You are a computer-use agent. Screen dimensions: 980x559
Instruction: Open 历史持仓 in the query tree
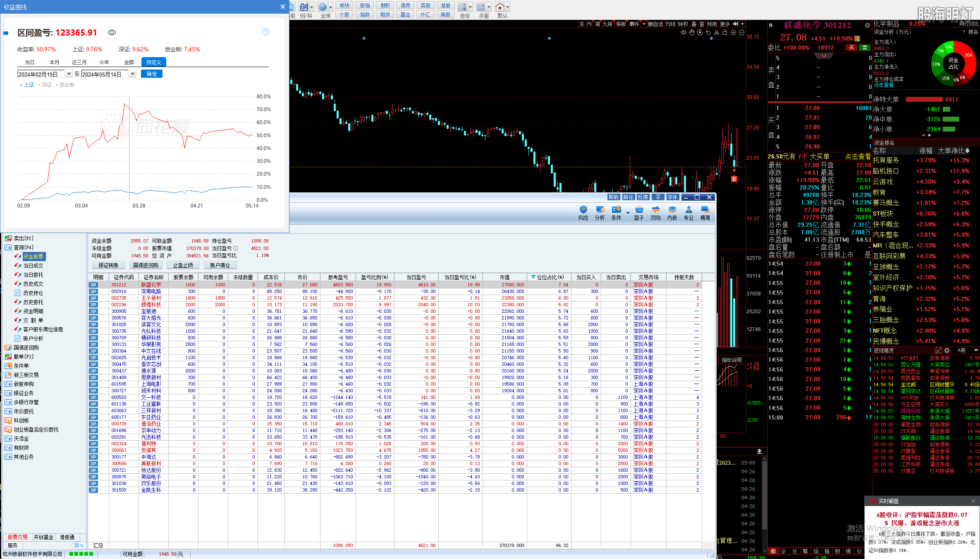point(33,293)
